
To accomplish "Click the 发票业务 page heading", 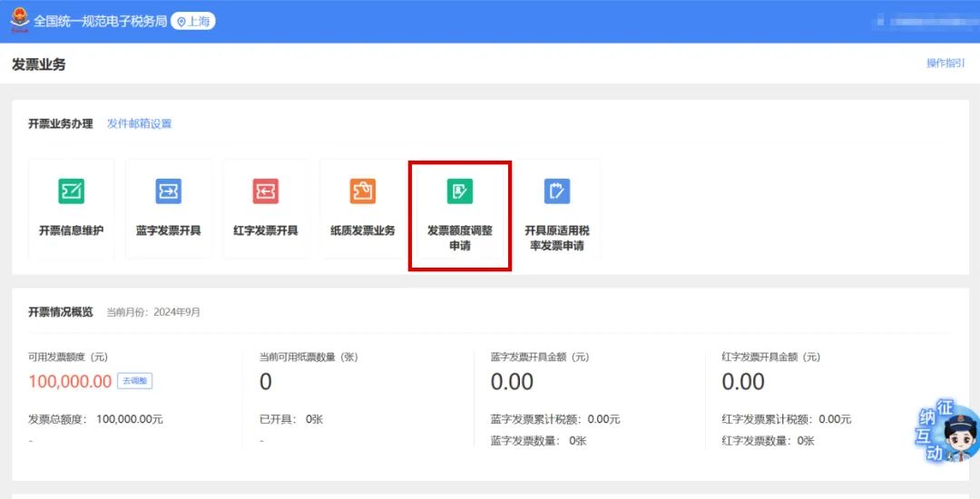I will [x=39, y=64].
